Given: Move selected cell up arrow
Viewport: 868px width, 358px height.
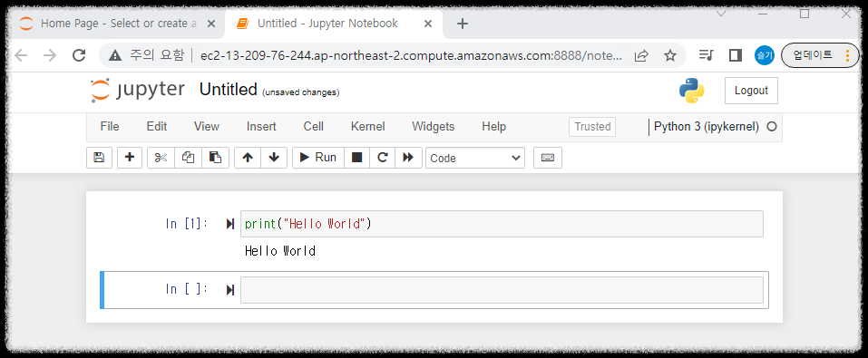Looking at the screenshot, I should (248, 158).
